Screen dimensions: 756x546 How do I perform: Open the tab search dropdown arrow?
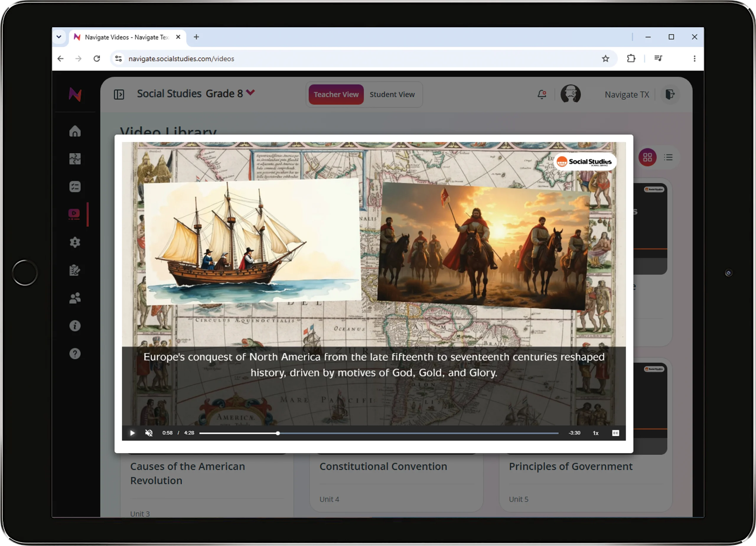tap(59, 37)
